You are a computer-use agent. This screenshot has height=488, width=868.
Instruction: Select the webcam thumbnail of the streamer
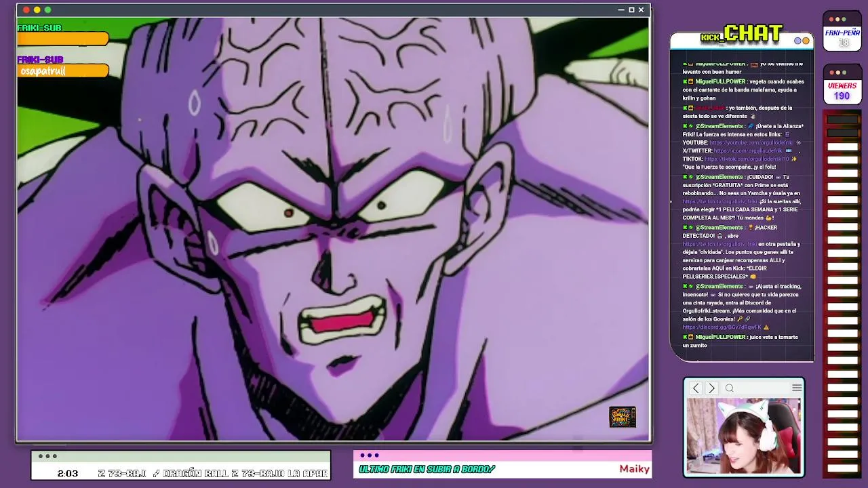744,436
